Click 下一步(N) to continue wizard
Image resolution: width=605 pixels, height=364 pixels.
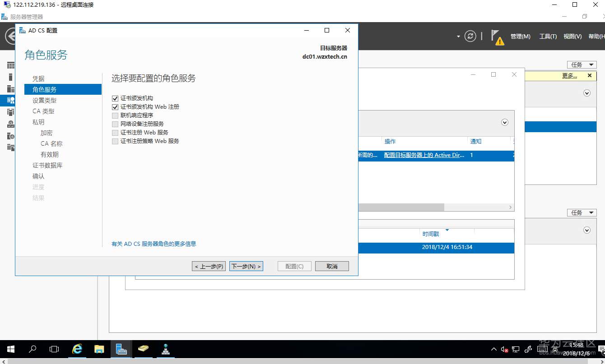246,266
